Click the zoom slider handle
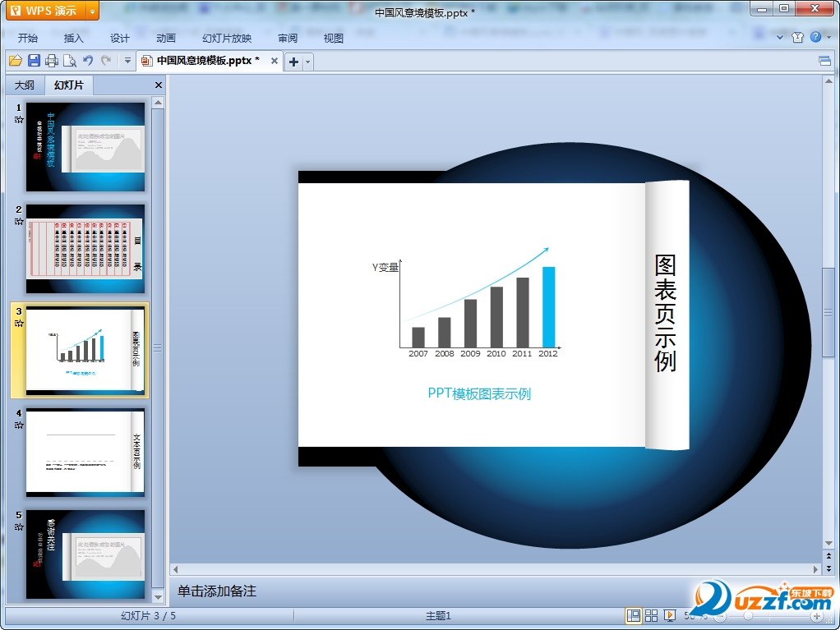840x630 pixels. click(x=749, y=616)
